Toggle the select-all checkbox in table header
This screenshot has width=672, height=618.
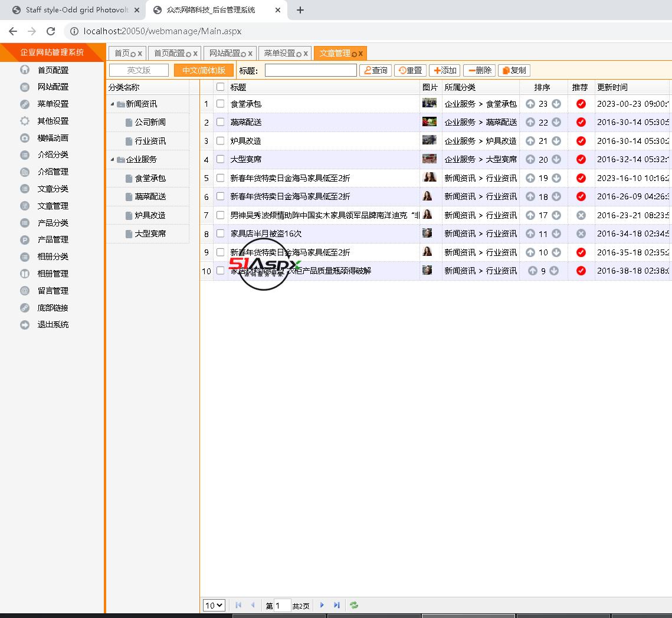(220, 87)
